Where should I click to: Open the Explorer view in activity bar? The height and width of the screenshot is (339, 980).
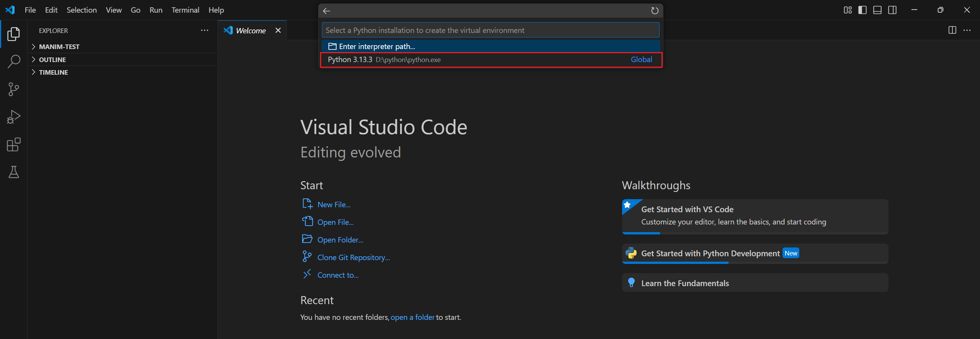(13, 34)
